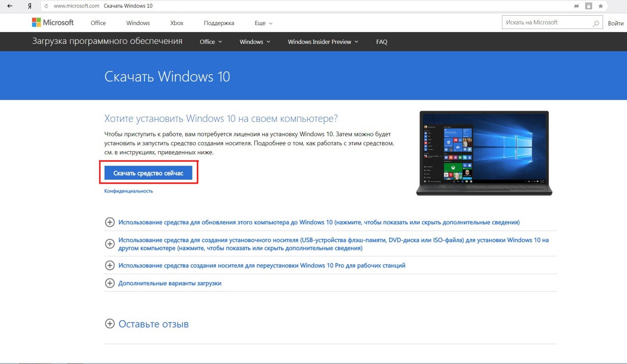Click the Yandex 'Я' home icon

tap(29, 6)
